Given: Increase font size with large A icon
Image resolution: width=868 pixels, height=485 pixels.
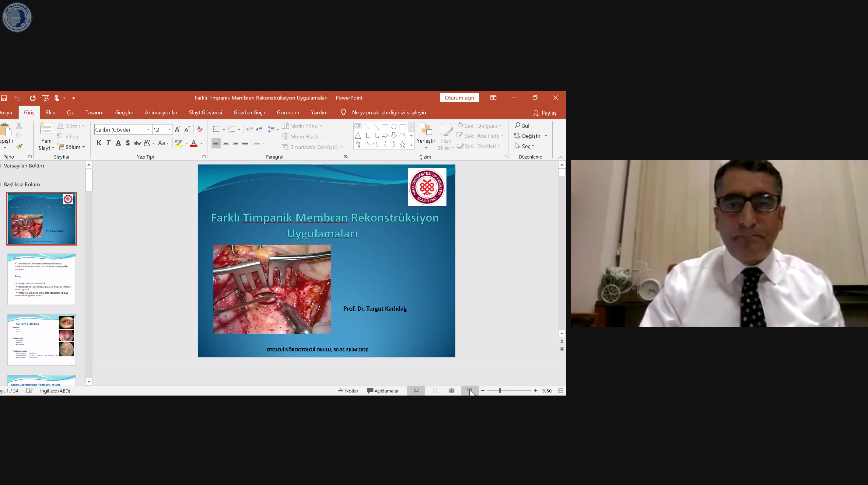Looking at the screenshot, I should point(177,129).
